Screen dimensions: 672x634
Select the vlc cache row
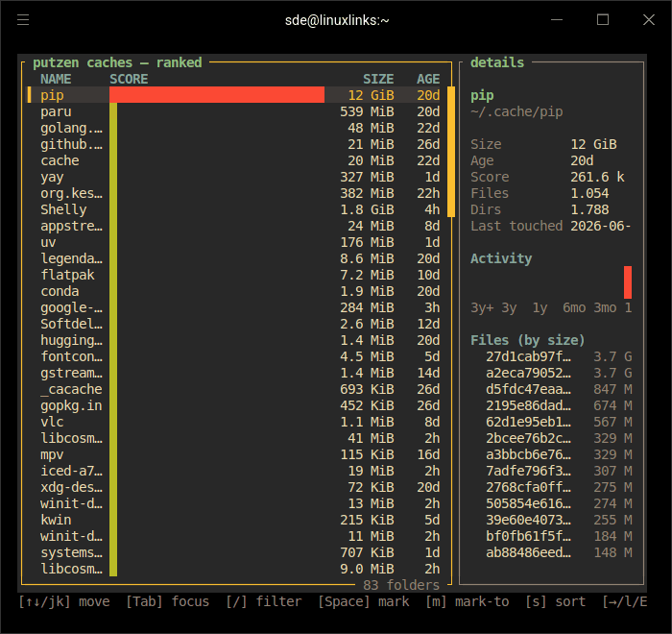click(x=233, y=422)
